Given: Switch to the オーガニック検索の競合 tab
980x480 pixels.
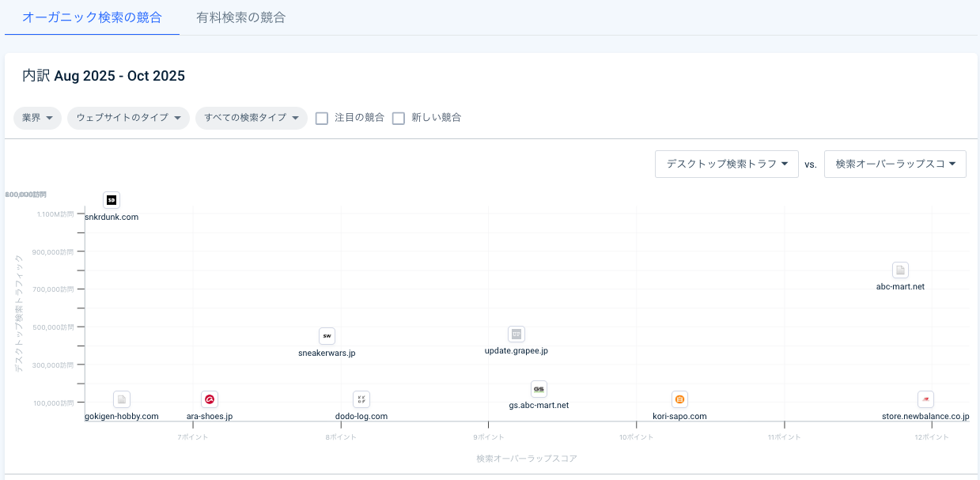Looking at the screenshot, I should pos(92,17).
